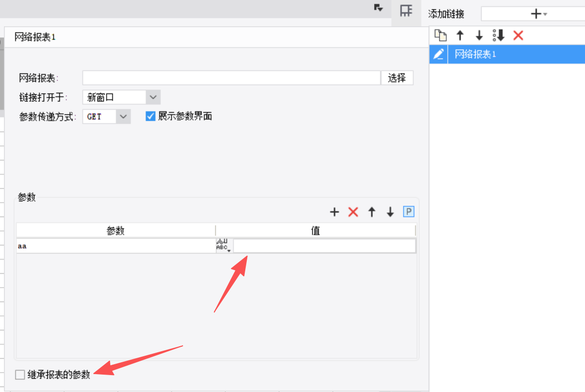
Task: Open the value type selector for parameter aa
Action: coord(224,246)
